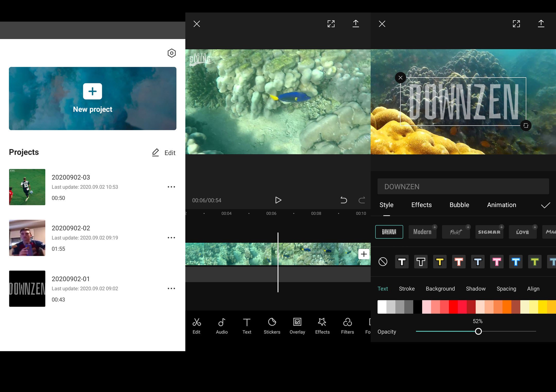Image resolution: width=556 pixels, height=392 pixels.
Task: Open the Bubble text style options
Action: [459, 205]
